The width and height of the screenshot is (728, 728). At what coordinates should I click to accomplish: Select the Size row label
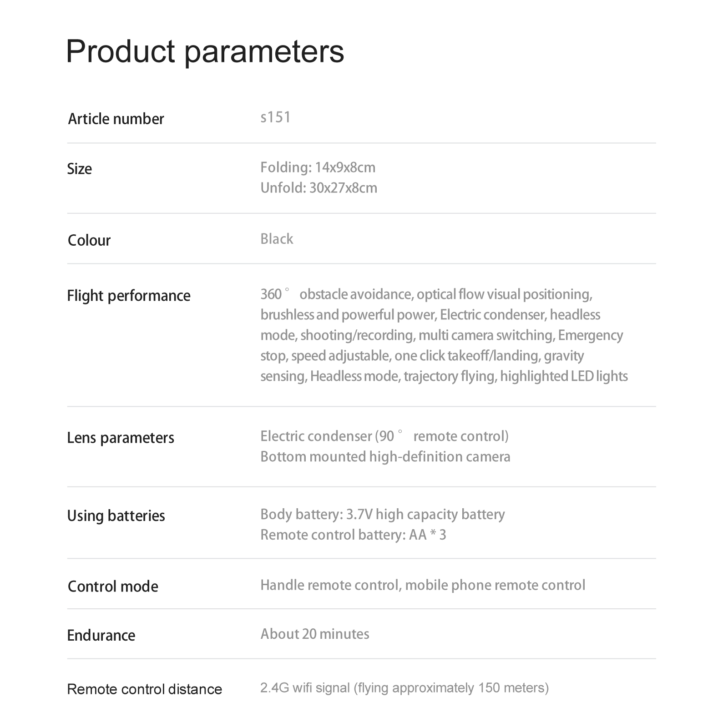point(80,169)
